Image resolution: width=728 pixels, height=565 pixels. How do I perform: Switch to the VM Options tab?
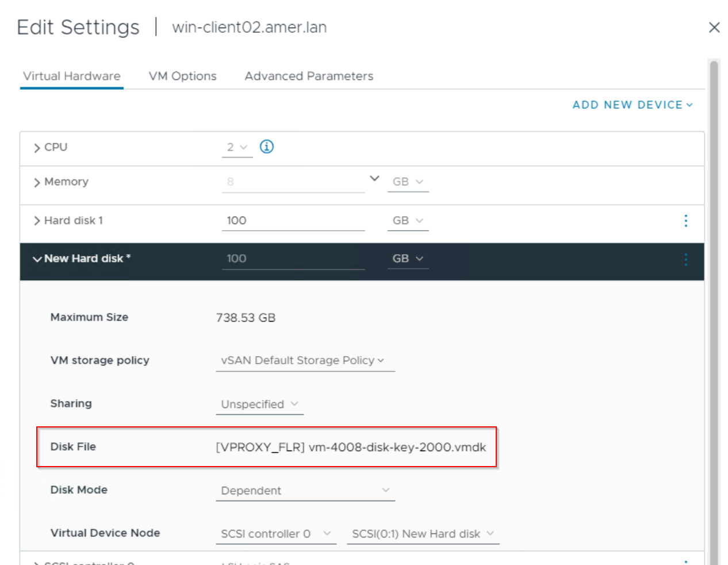coord(182,76)
